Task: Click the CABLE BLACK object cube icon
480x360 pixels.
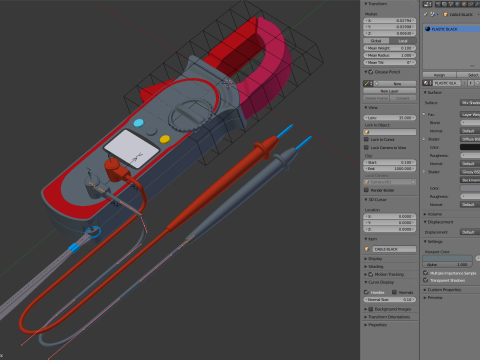Action: [x=446, y=14]
